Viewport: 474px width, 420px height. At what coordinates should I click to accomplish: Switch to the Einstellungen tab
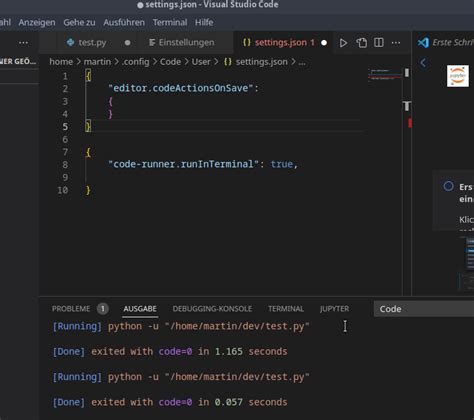186,42
